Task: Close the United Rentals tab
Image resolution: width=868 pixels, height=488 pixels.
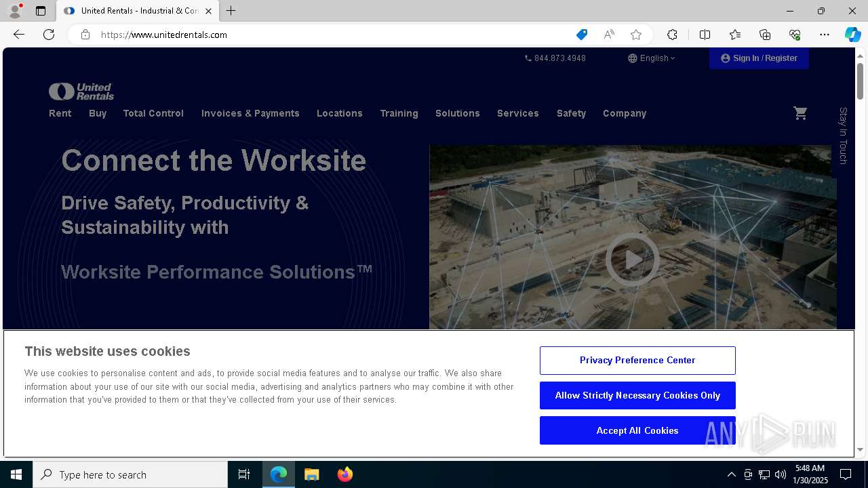Action: pos(208,11)
